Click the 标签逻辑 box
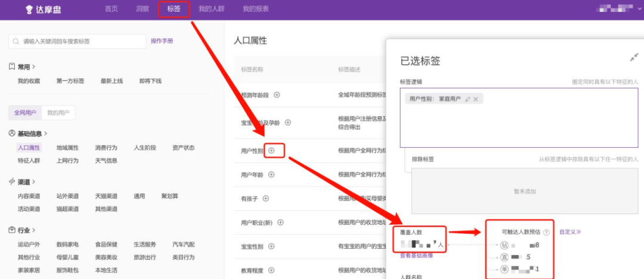Screen dimensions: 644x279 pyautogui.click(x=519, y=117)
